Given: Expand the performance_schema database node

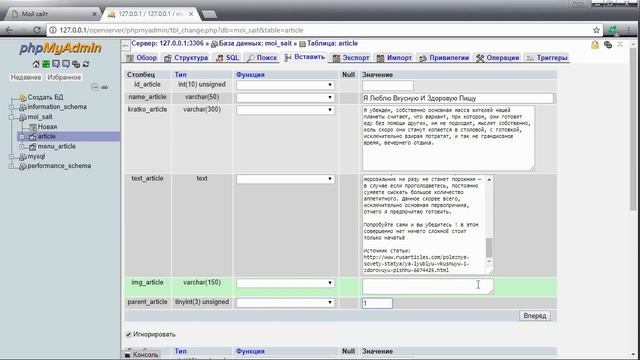Looking at the screenshot, I should coord(11,166).
